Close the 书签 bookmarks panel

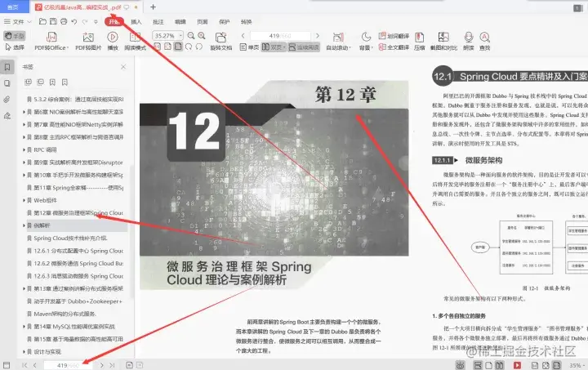(123, 67)
